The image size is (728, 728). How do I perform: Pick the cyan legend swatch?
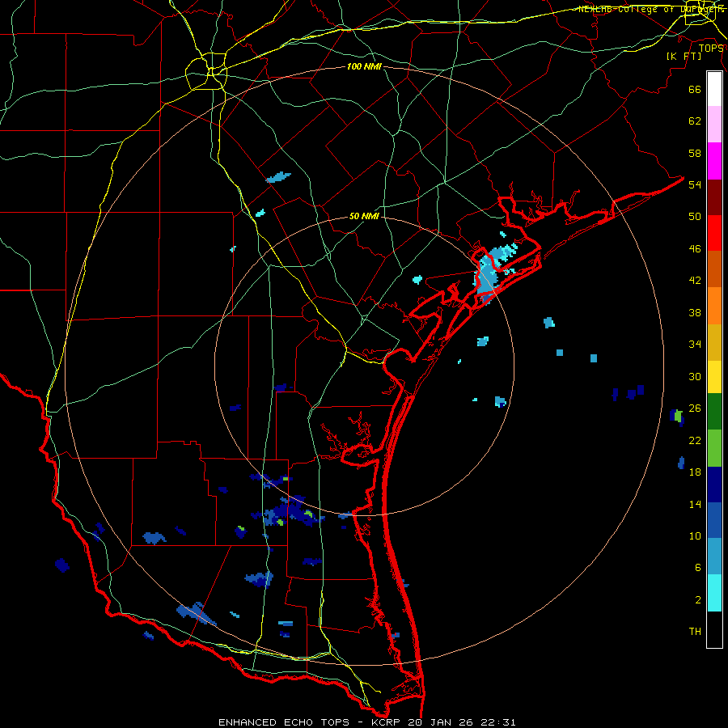coord(714,593)
